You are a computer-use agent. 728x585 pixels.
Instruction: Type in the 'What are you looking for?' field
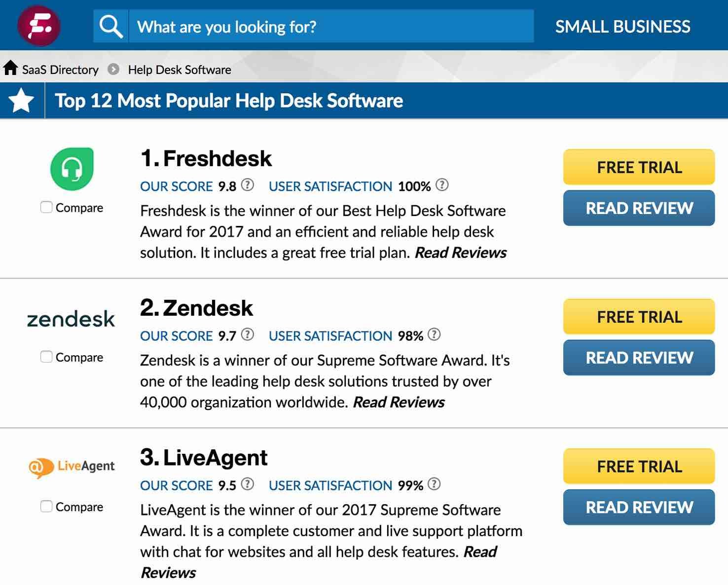330,27
